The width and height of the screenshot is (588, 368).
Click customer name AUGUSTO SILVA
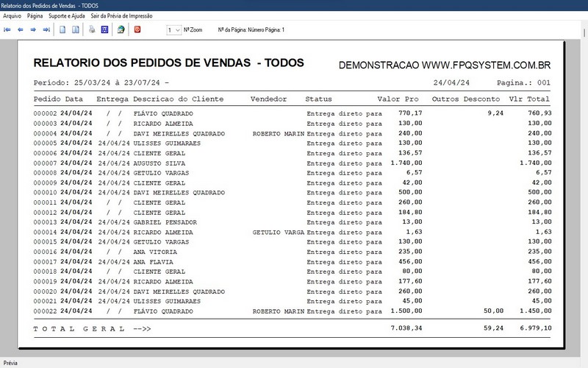(159, 163)
